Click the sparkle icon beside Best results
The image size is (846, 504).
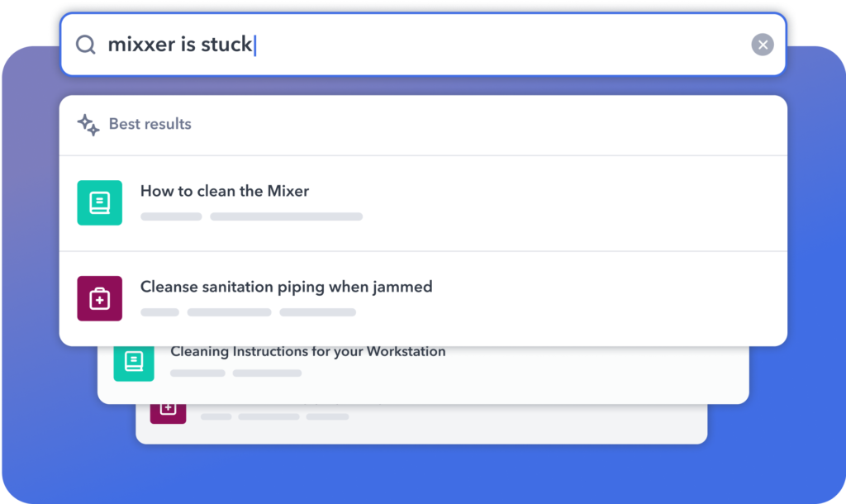[x=88, y=125]
